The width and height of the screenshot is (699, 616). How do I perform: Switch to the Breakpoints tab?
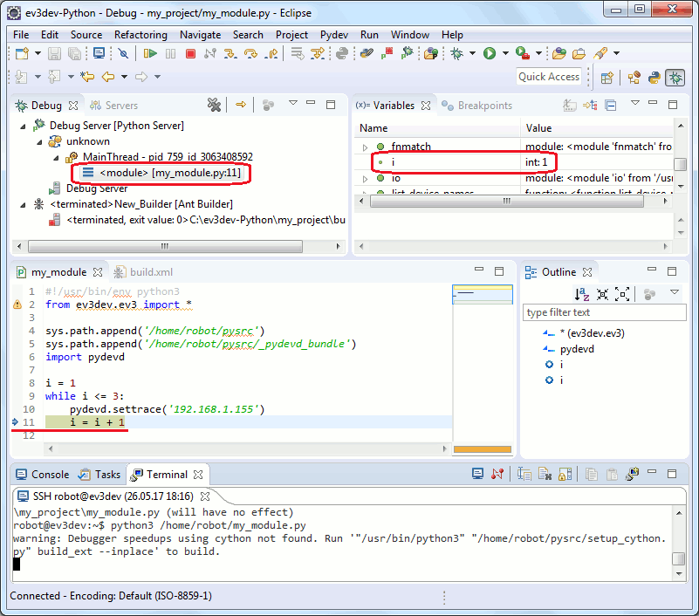pyautogui.click(x=476, y=106)
